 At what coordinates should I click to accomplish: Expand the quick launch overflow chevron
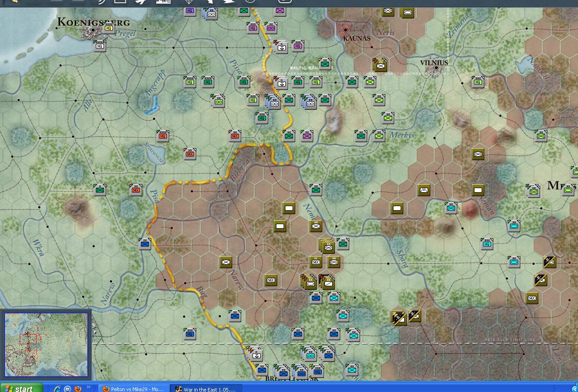coord(89,387)
